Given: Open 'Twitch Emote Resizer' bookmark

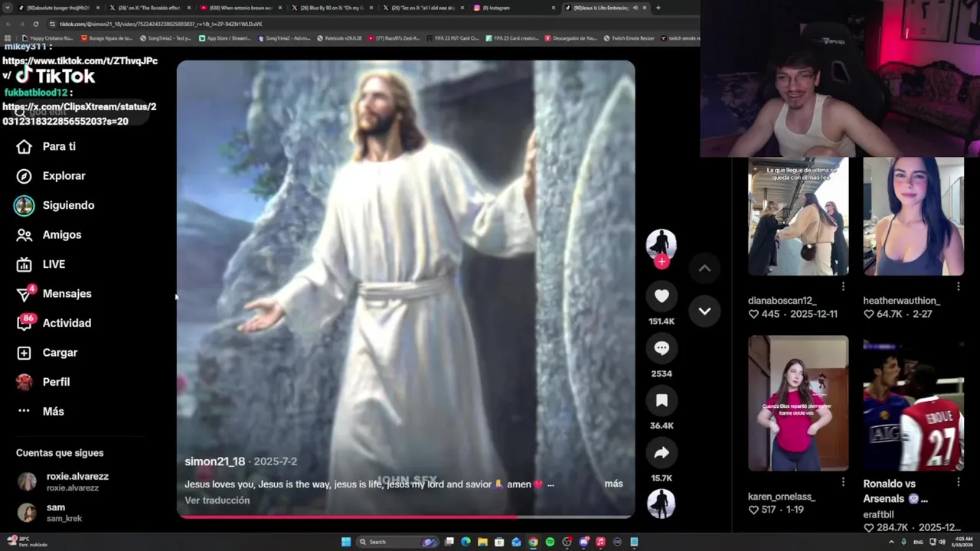Looking at the screenshot, I should [629, 38].
